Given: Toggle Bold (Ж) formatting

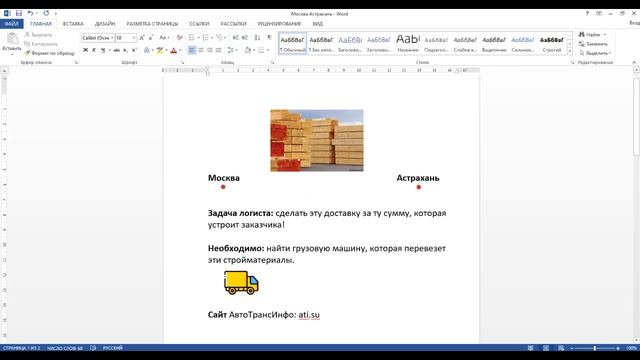Looking at the screenshot, I should (x=85, y=50).
